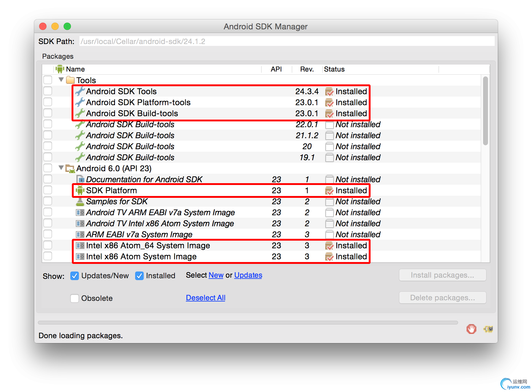Check the Samples for SDK checkbox
This screenshot has width=532, height=392.
[x=48, y=201]
